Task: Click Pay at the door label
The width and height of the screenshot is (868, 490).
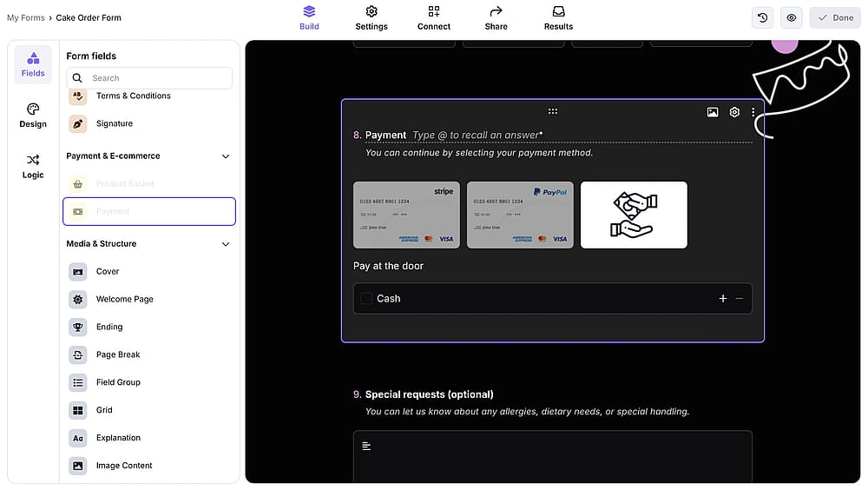Action: coord(388,266)
